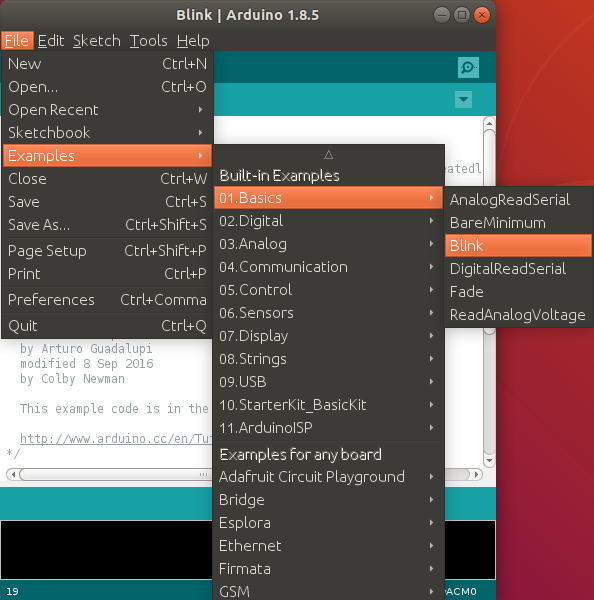Open Page Setup from the menu
This screenshot has width=594, height=600.
[x=107, y=251]
